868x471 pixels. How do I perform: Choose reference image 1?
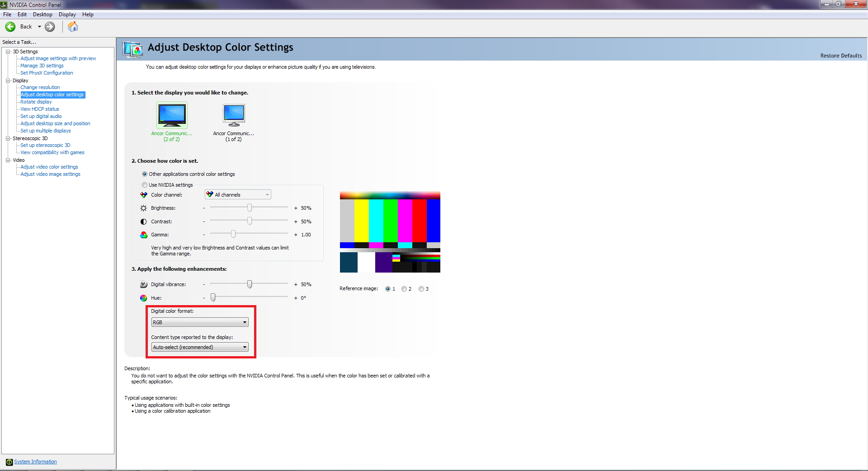tap(388, 289)
